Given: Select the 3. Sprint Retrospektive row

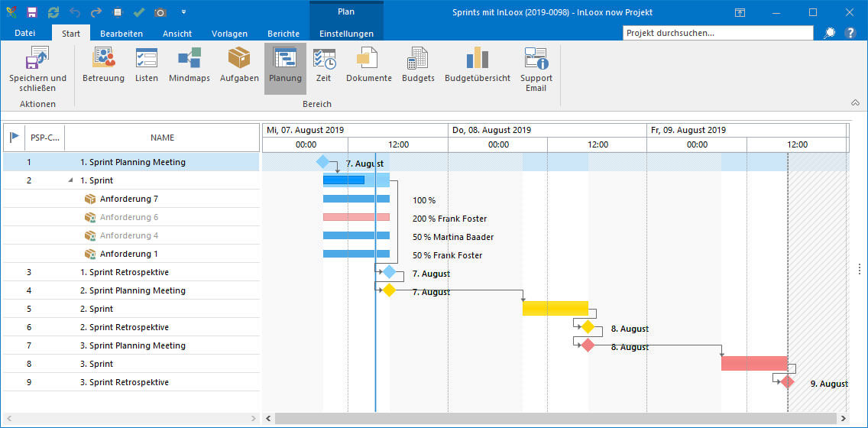Looking at the screenshot, I should click(131, 382).
